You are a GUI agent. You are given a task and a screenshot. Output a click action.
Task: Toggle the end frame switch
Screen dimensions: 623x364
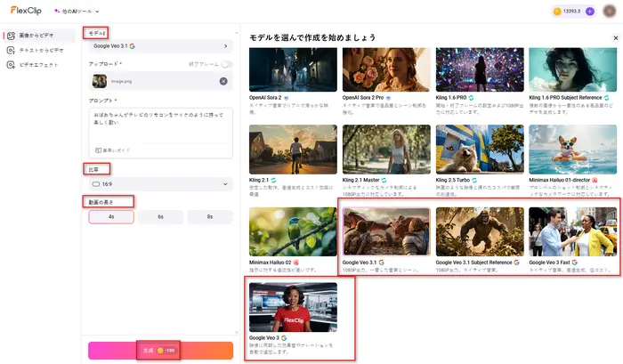pos(227,64)
